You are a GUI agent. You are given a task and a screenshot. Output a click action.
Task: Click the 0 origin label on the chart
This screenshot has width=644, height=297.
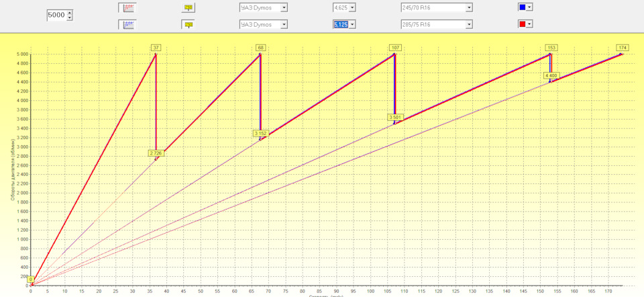tap(31, 280)
